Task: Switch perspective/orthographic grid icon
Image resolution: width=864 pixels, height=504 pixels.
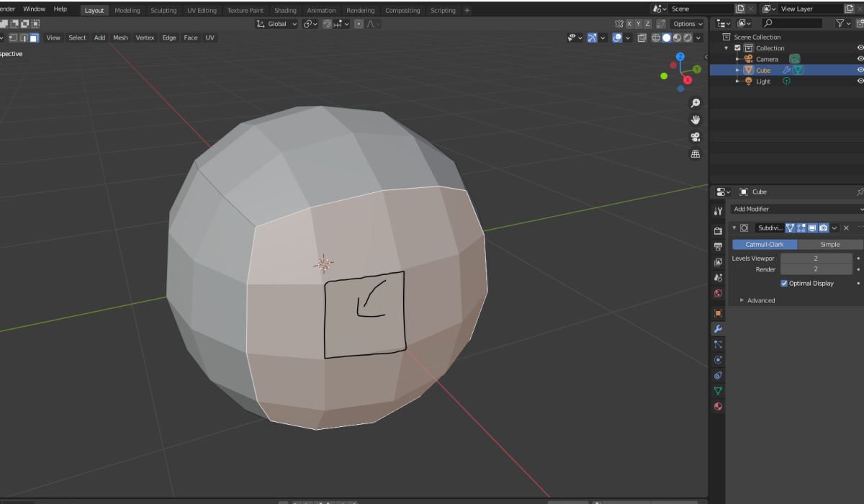Action: click(695, 153)
